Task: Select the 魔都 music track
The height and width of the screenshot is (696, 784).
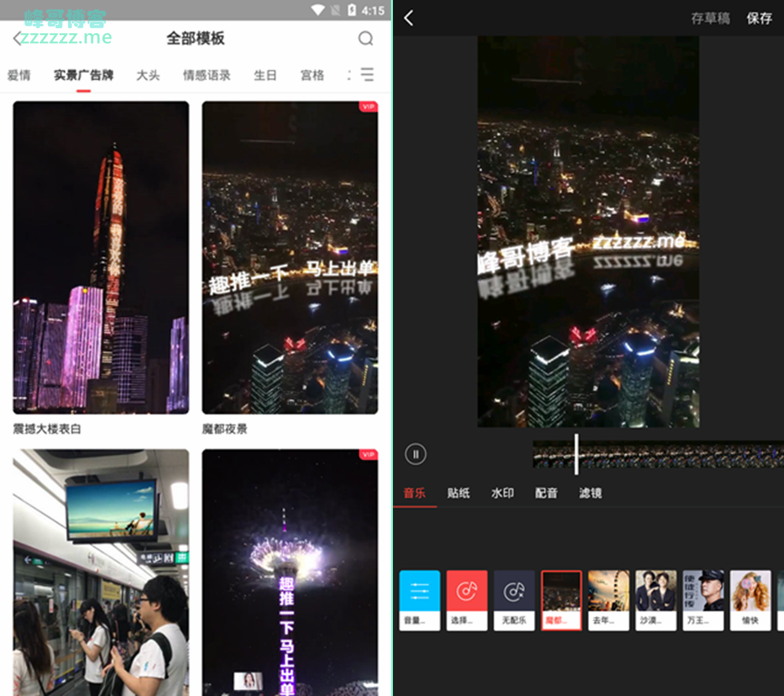Action: [561, 600]
